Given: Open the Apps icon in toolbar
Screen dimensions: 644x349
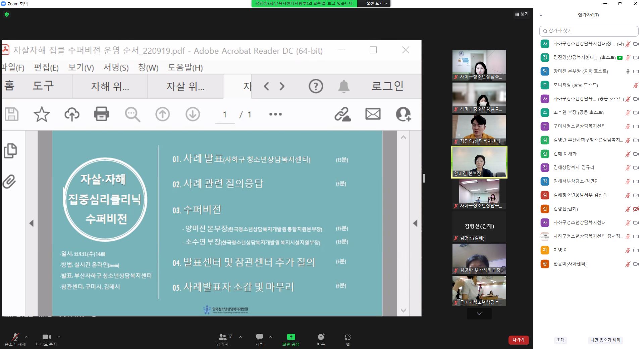Looking at the screenshot, I should pyautogui.click(x=348, y=337).
